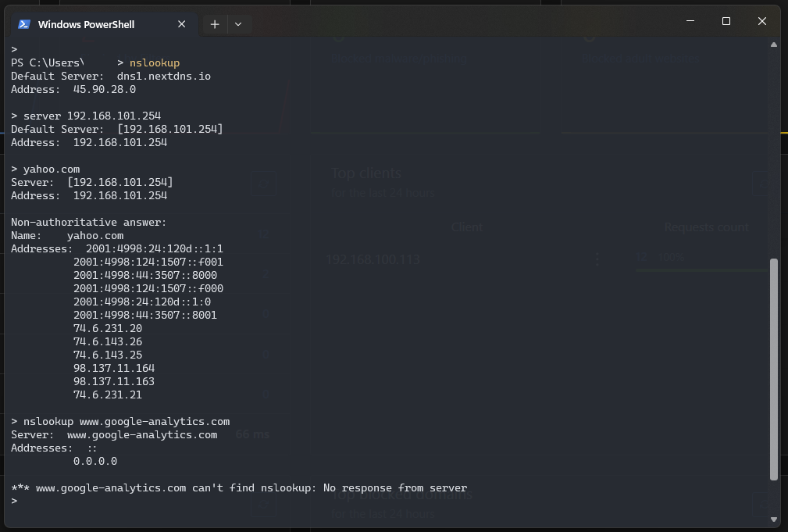
Task: Click 'nslookup www.google-analytics.com' command line
Action: 120,421
